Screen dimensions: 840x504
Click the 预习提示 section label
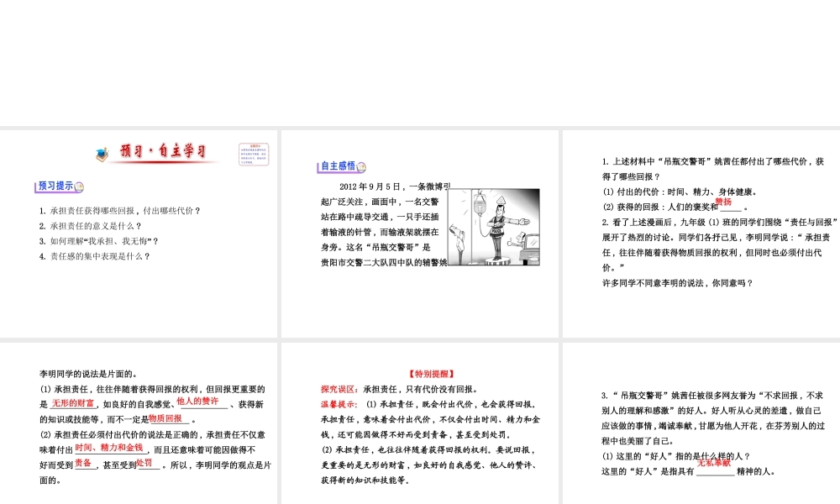55,186
